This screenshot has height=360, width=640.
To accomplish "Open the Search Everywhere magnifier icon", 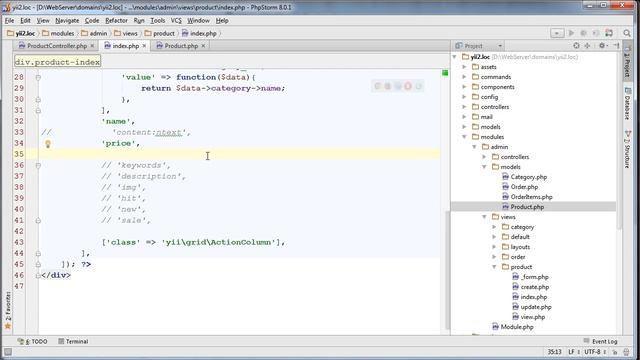I will [627, 33].
